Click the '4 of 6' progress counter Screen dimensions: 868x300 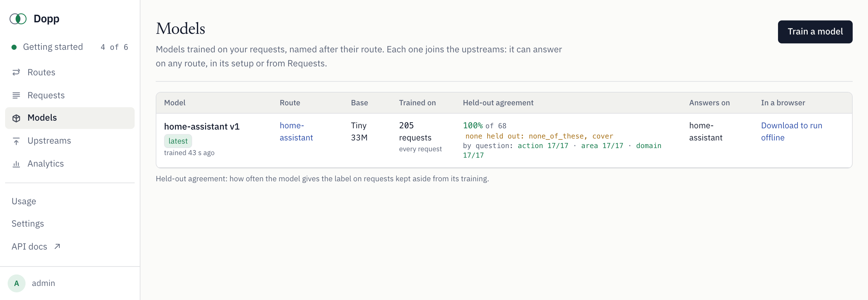[x=114, y=47]
